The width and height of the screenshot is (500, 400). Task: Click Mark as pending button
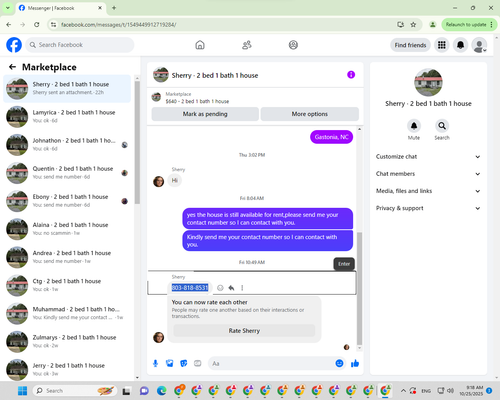click(205, 114)
